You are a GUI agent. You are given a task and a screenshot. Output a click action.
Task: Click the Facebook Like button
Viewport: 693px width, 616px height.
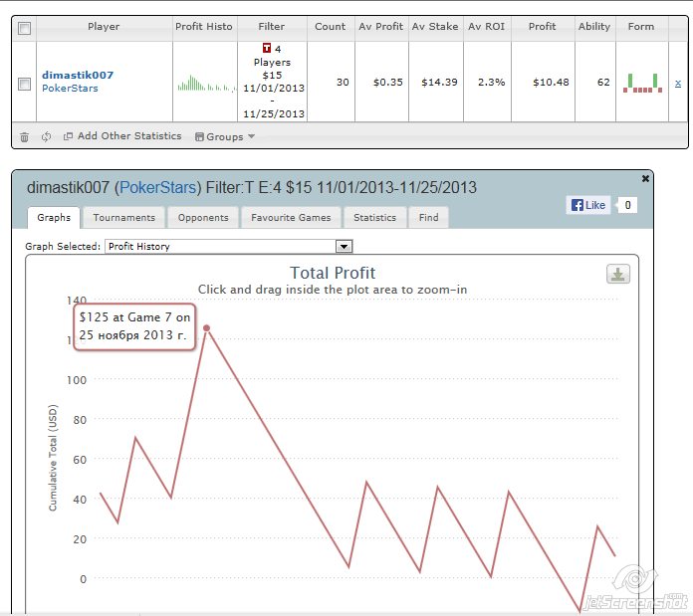588,205
